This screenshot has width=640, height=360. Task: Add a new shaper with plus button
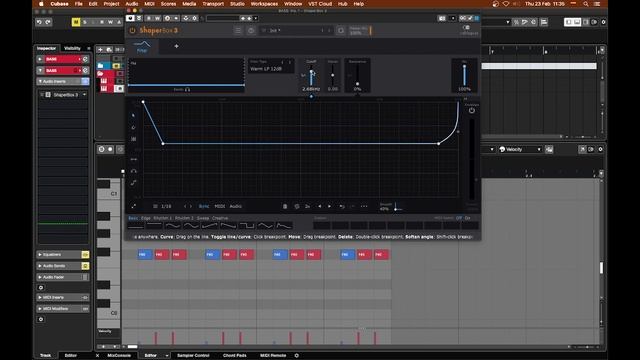pos(176,46)
